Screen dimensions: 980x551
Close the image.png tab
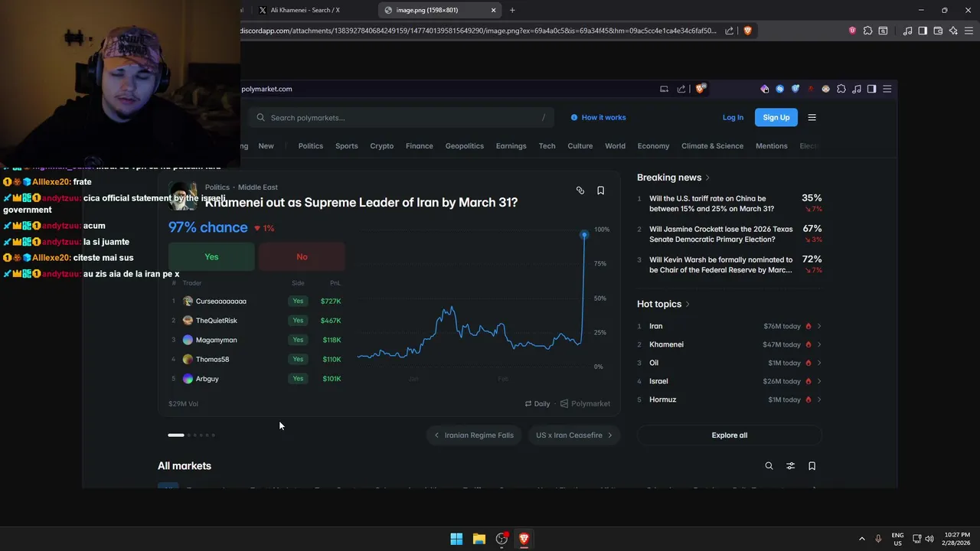[494, 10]
